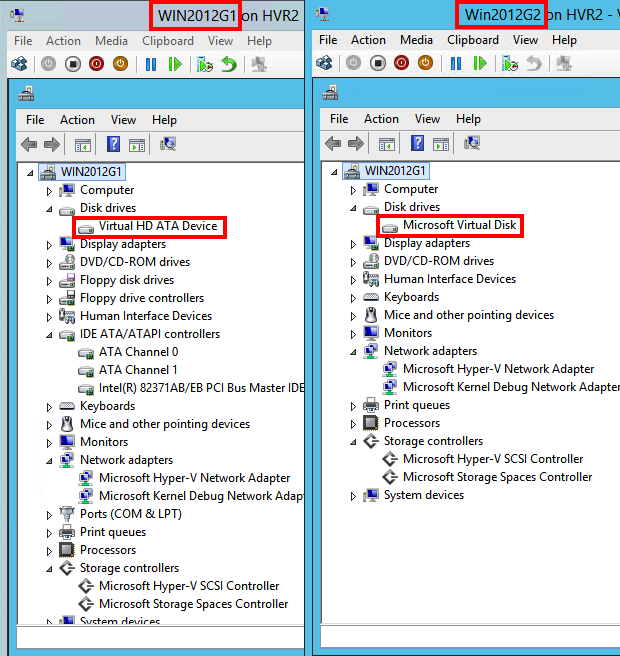This screenshot has height=656, width=620.
Task: Click the Turn Off stop button in WIN2012G1 toolbar
Action: [x=73, y=64]
